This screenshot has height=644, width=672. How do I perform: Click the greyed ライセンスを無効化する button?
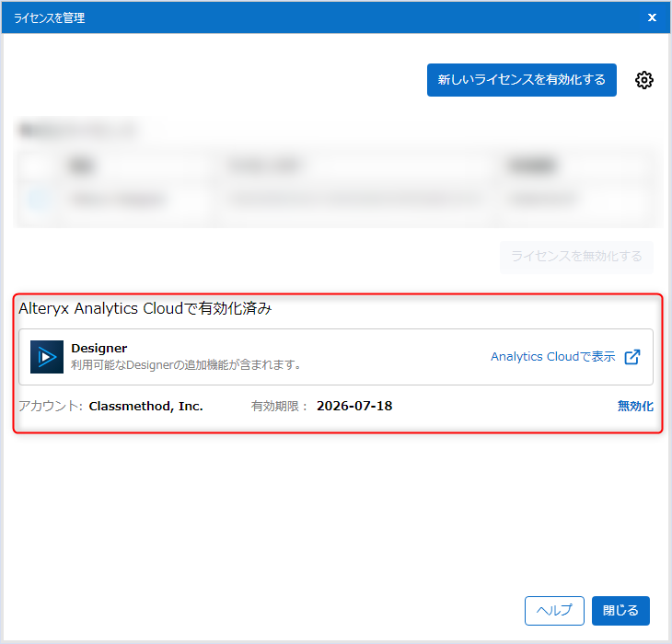click(x=576, y=257)
